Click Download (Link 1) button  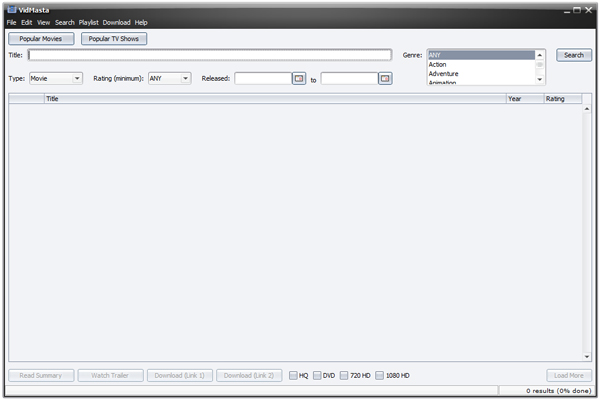click(179, 375)
